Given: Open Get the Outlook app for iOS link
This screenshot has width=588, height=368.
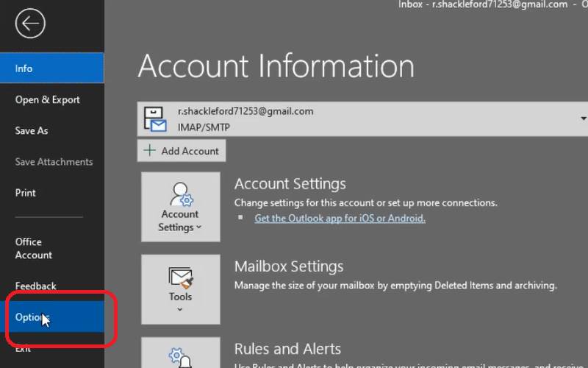Looking at the screenshot, I should pos(340,218).
